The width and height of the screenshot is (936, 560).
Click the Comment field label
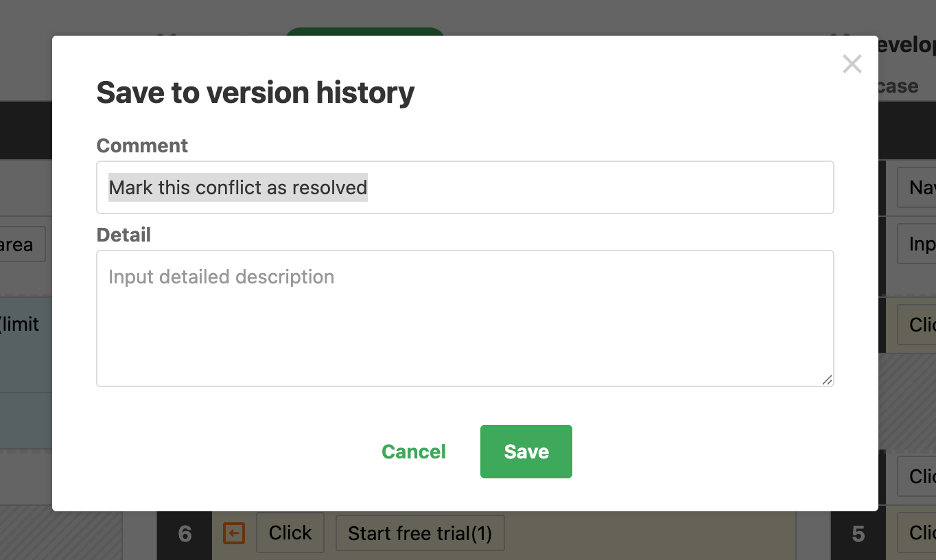(x=142, y=145)
